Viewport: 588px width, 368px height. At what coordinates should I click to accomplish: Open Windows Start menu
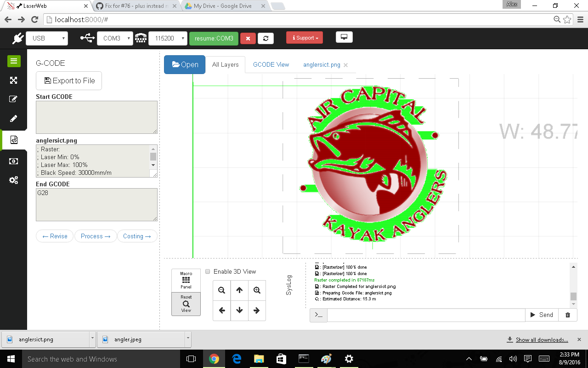11,359
